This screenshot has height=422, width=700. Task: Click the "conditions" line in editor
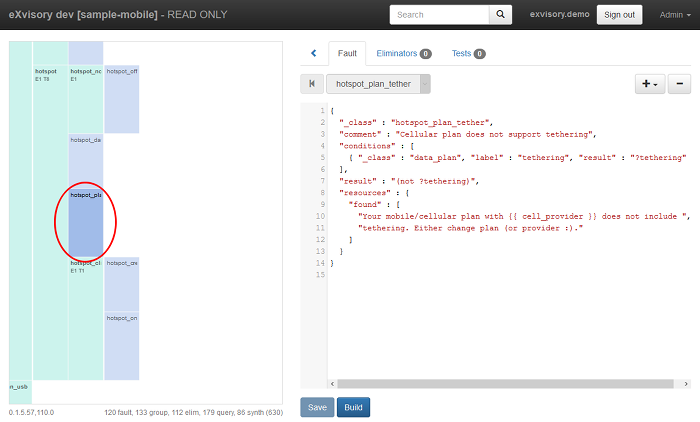pos(376,146)
